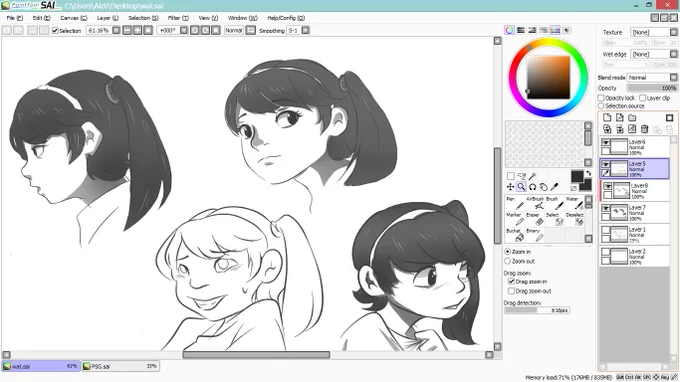680x382 pixels.
Task: Create a new layer folder
Action: click(x=632, y=118)
